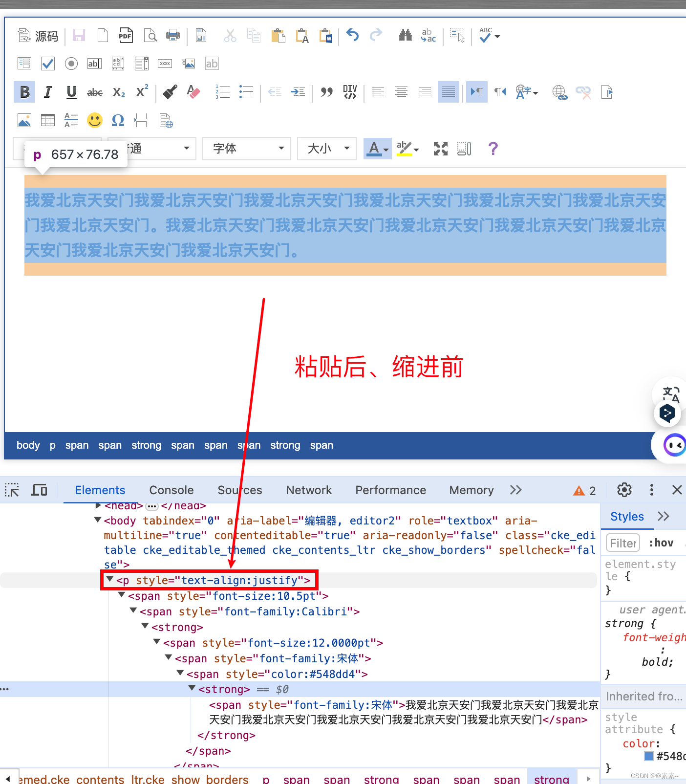
Task: Insert an image button icon
Action: coord(189,64)
